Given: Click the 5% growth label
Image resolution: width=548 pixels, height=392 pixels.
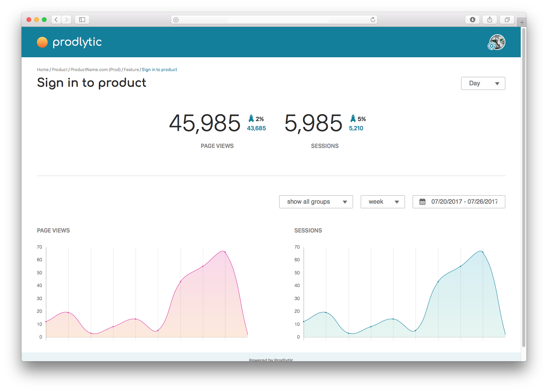Looking at the screenshot, I should click(362, 119).
